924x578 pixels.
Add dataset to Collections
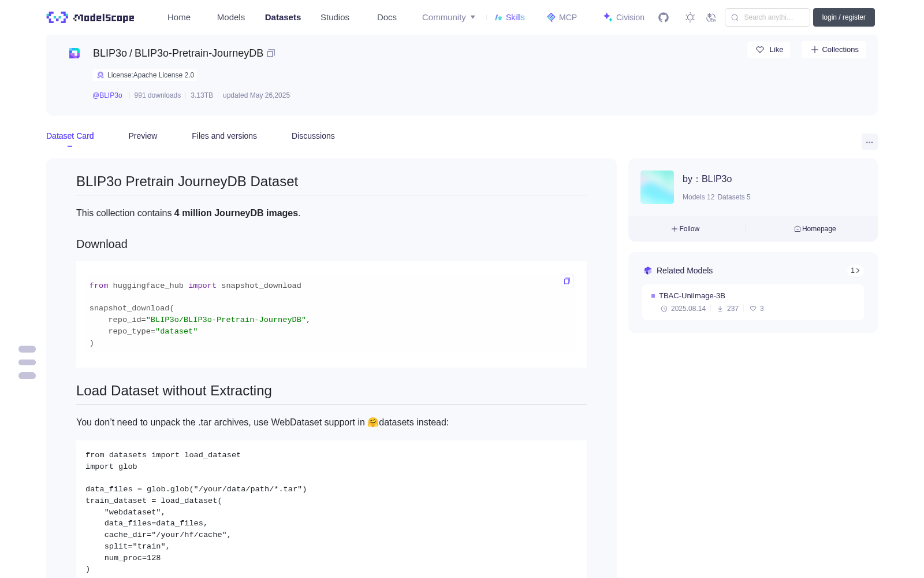point(834,50)
